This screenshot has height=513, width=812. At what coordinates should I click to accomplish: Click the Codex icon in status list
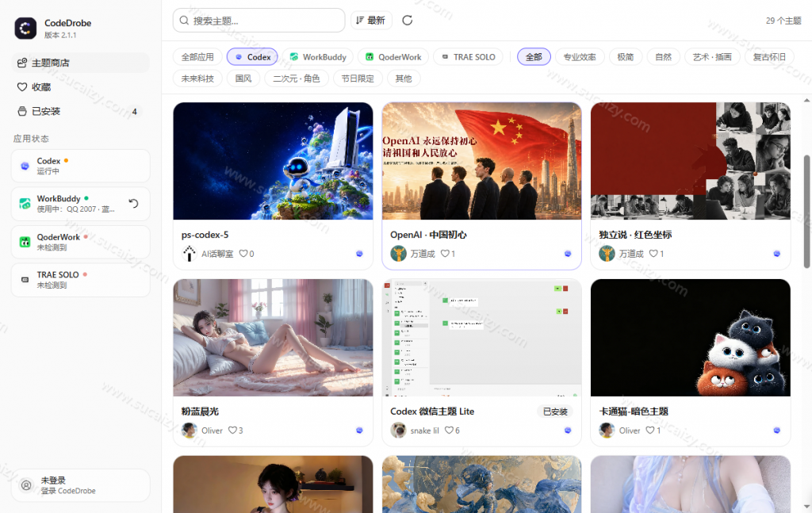[25, 167]
